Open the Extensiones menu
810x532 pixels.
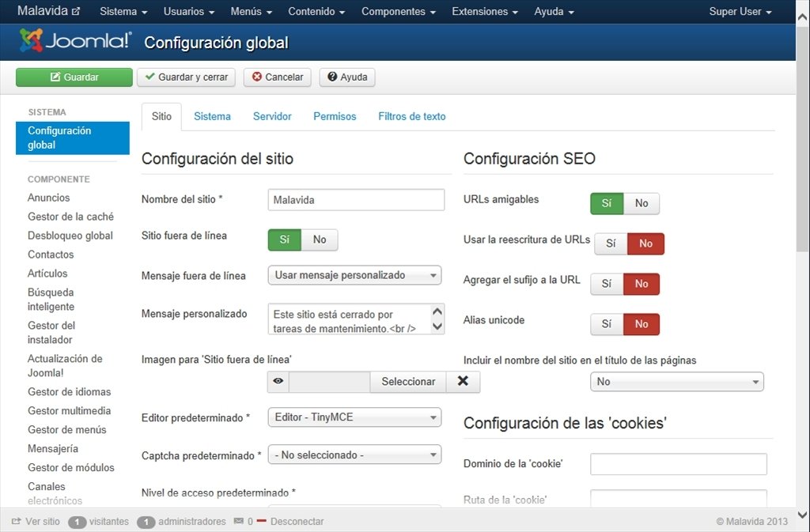(485, 11)
